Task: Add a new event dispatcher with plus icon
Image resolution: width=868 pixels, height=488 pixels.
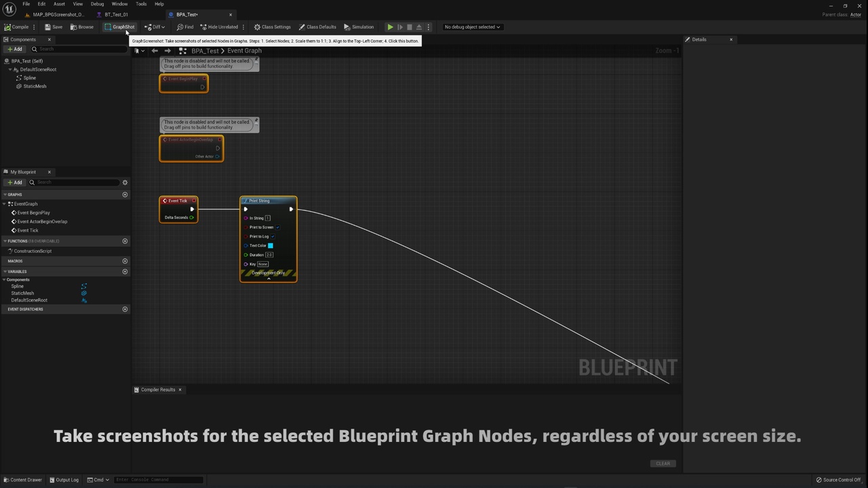Action: 125,309
